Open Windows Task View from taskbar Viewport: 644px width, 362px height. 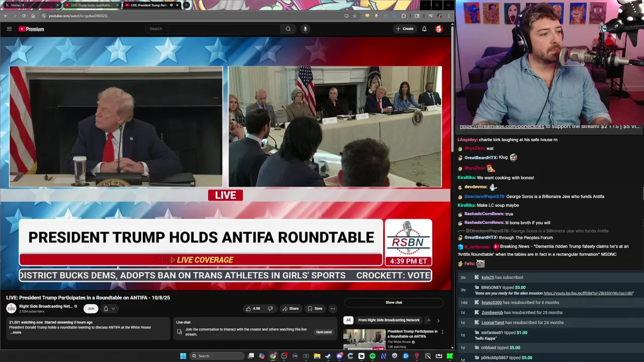pos(251,356)
